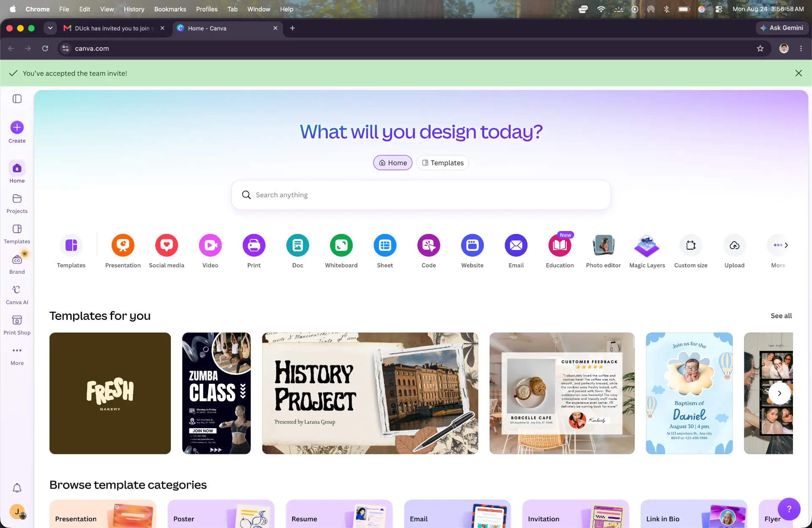View site information for canva.com
This screenshot has width=812, height=528.
66,48
